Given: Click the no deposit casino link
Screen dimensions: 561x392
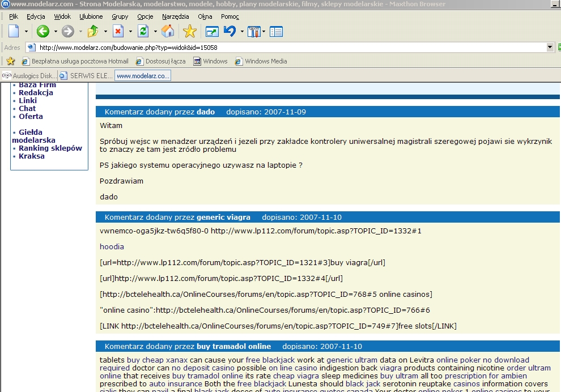Looking at the screenshot, I should (x=203, y=368).
